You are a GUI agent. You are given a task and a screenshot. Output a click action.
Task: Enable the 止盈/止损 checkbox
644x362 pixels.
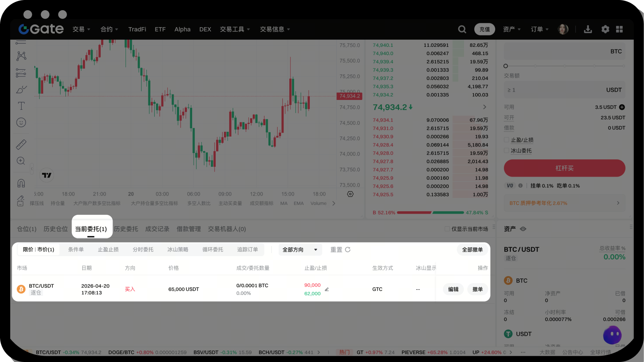click(x=507, y=140)
